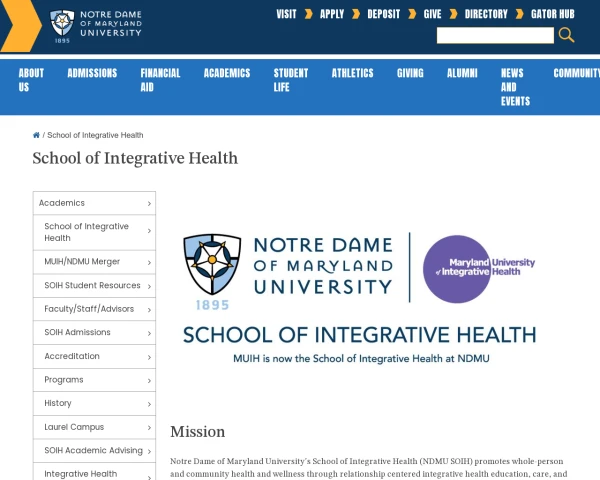Click the School of Integrative Health banner image
The image size is (600, 480).
click(x=359, y=299)
